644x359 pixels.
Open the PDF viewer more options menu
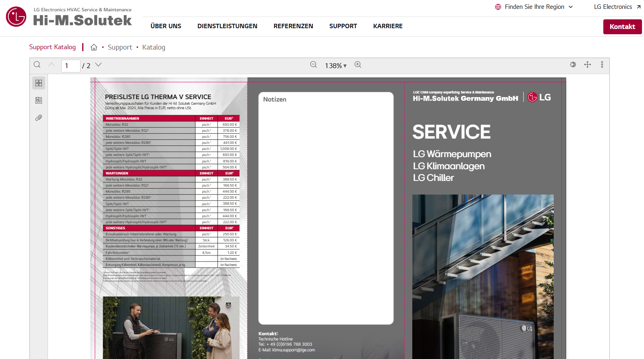(x=602, y=65)
